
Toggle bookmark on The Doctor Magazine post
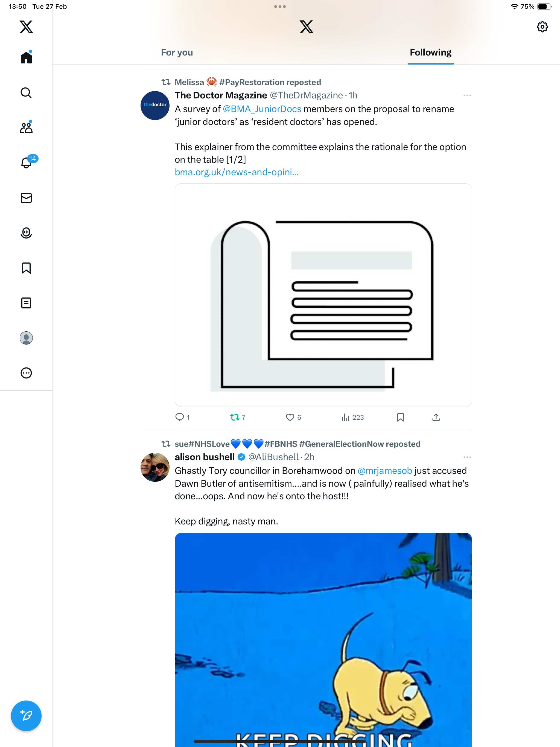[x=400, y=418]
